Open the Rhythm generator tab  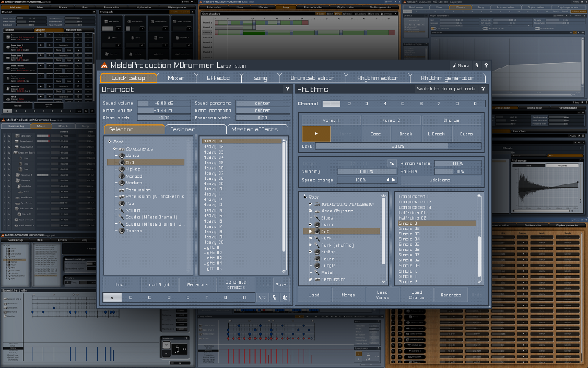pyautogui.click(x=448, y=78)
